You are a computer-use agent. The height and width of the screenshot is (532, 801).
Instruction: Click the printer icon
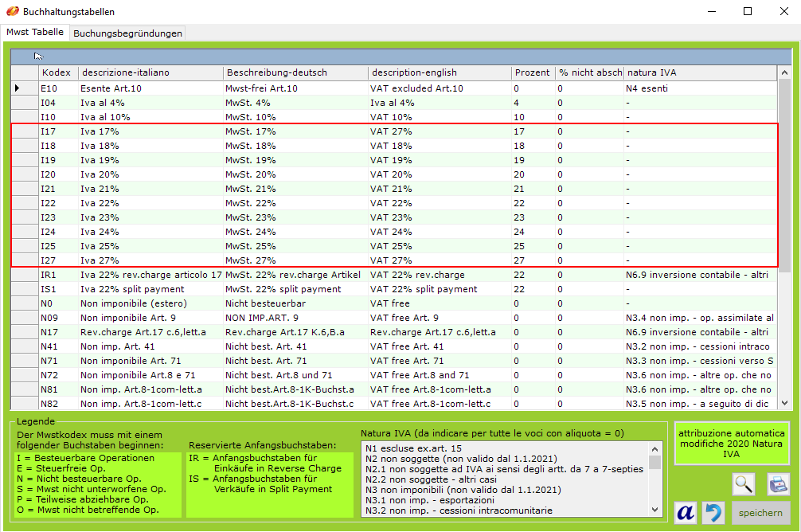click(778, 483)
